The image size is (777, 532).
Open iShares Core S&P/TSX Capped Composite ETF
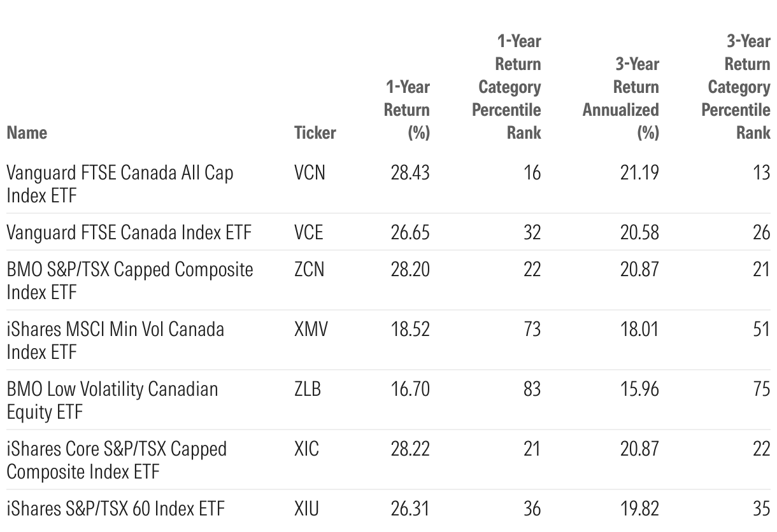tap(117, 459)
